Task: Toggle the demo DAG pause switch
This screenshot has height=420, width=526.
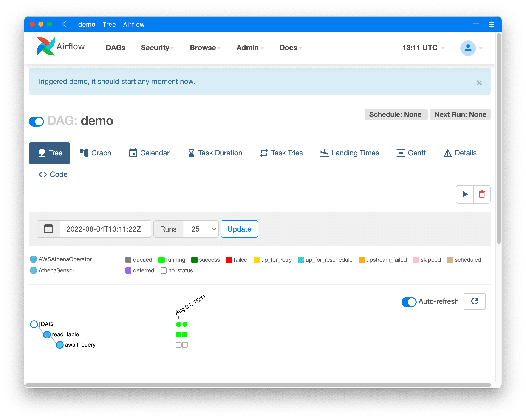Action: point(36,121)
